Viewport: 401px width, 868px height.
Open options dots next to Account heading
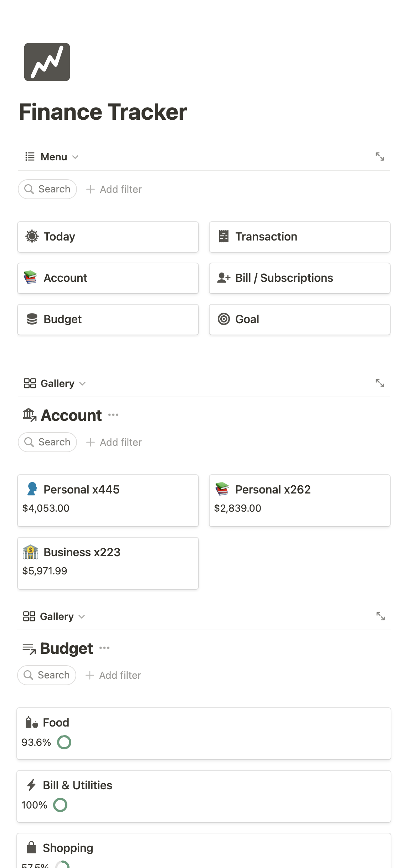pos(113,415)
